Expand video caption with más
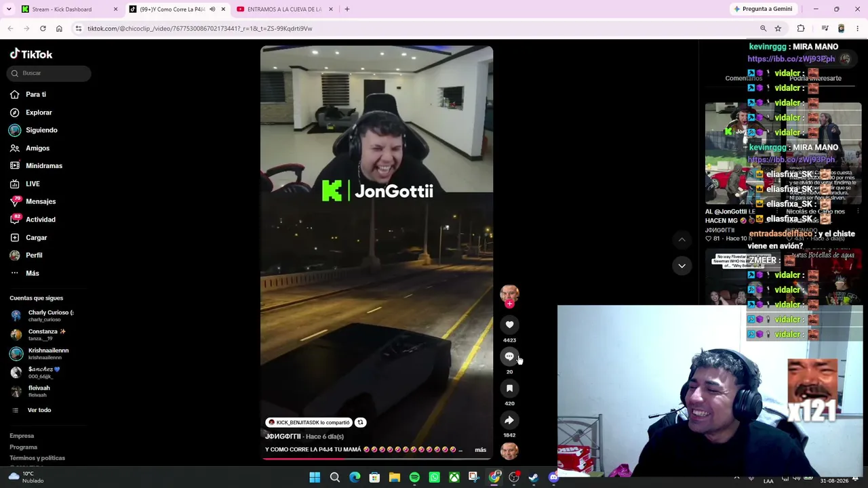 480,450
